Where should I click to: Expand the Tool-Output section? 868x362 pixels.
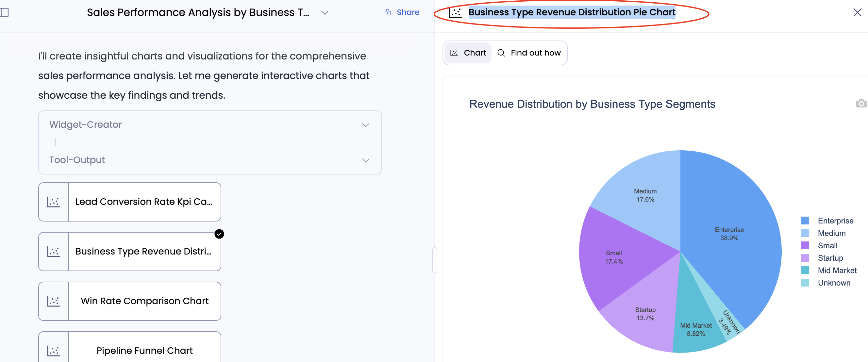tap(366, 160)
